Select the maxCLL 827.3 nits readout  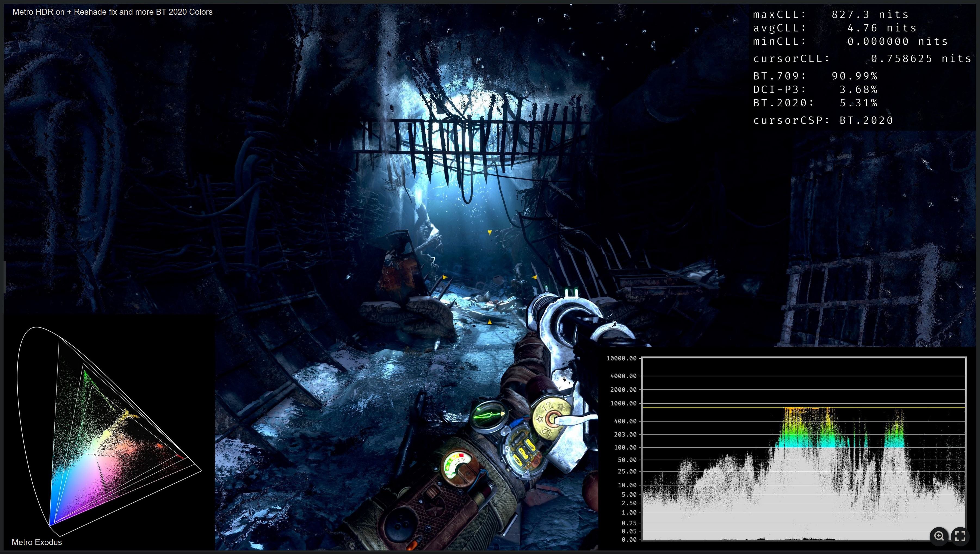click(831, 14)
